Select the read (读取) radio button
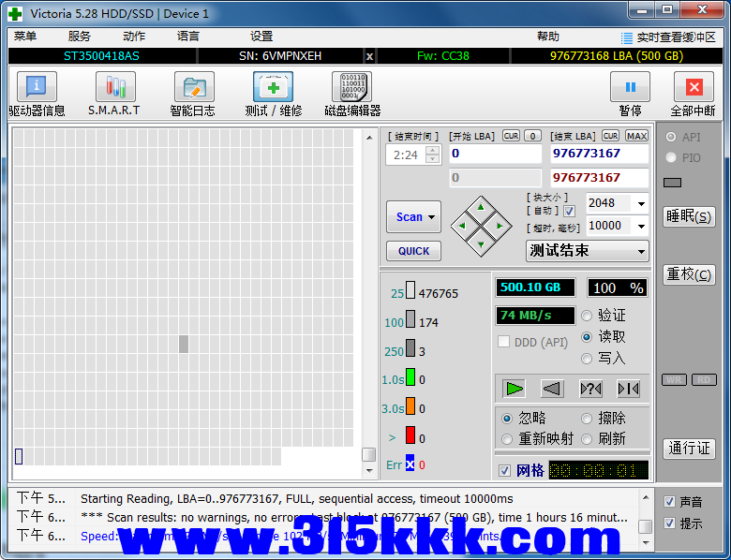The image size is (731, 560). pos(587,337)
